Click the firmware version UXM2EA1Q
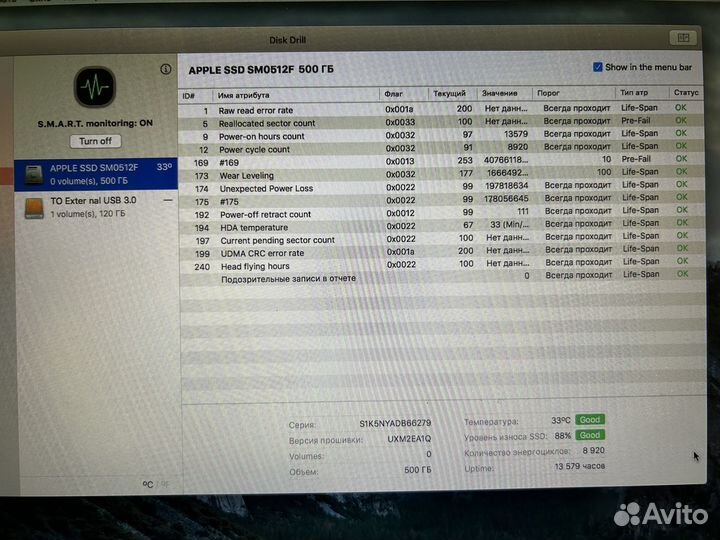720x540 pixels. coord(409,439)
